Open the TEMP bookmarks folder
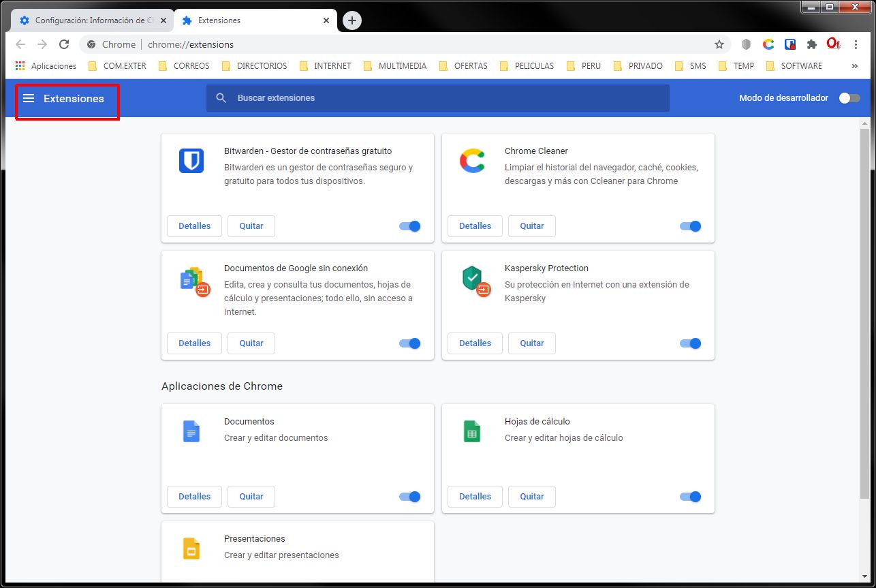876x588 pixels. [x=736, y=66]
